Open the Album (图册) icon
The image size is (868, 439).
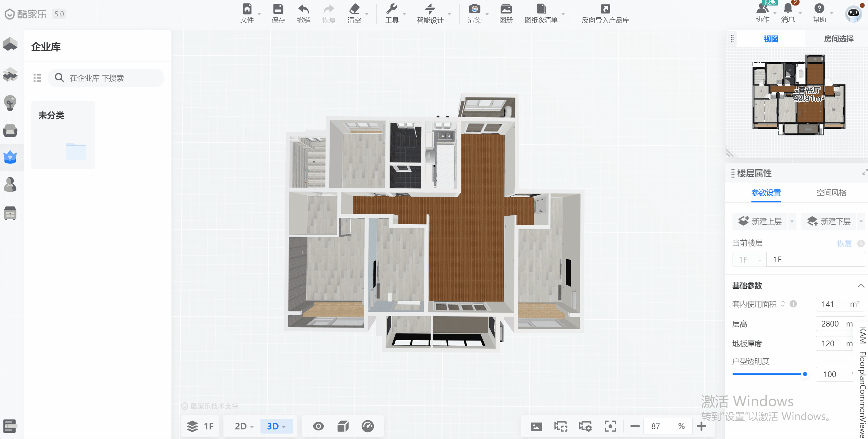[x=506, y=9]
